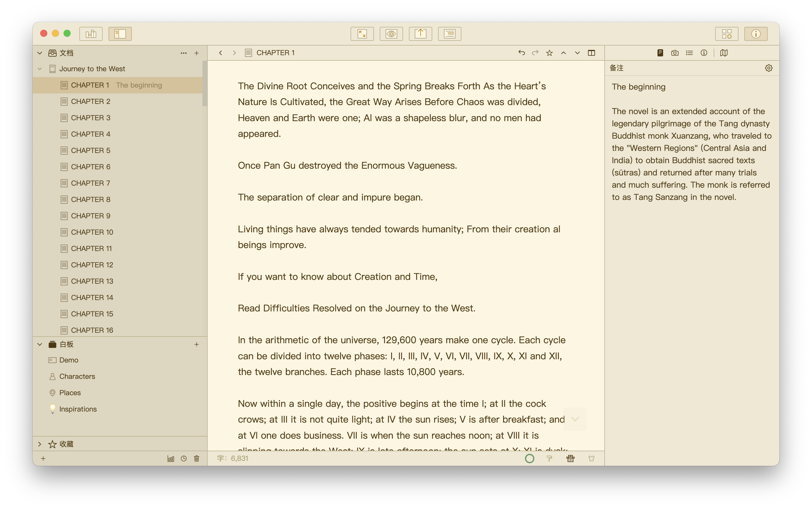
Task: Click the typewriter icon in editor footer
Action: [570, 459]
